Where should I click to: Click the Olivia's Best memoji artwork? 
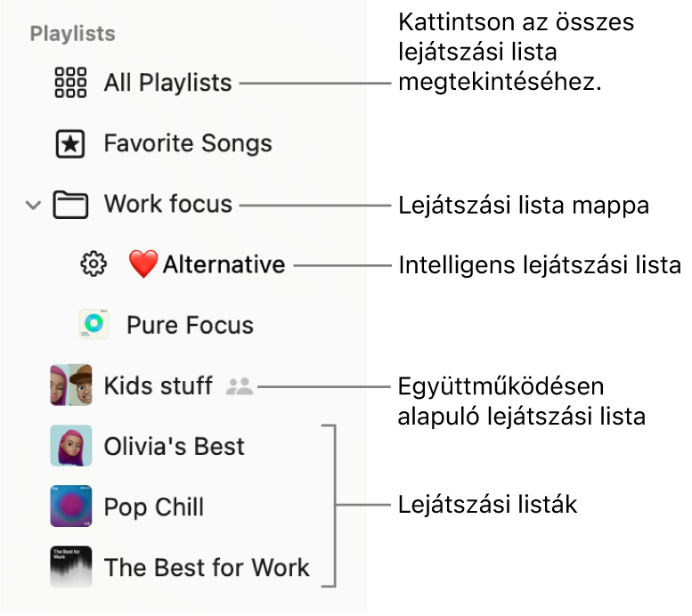(x=71, y=446)
